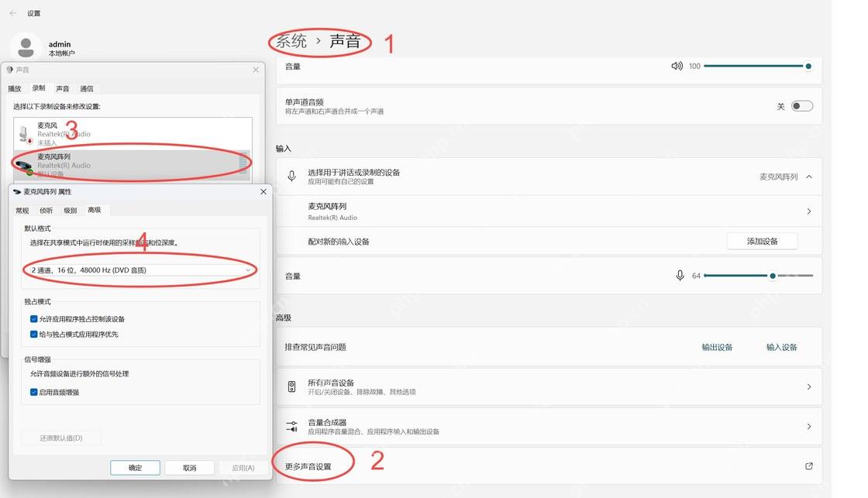The height and width of the screenshot is (498, 868).
Task: Switch to 常规 tab in properties
Action: [22, 210]
